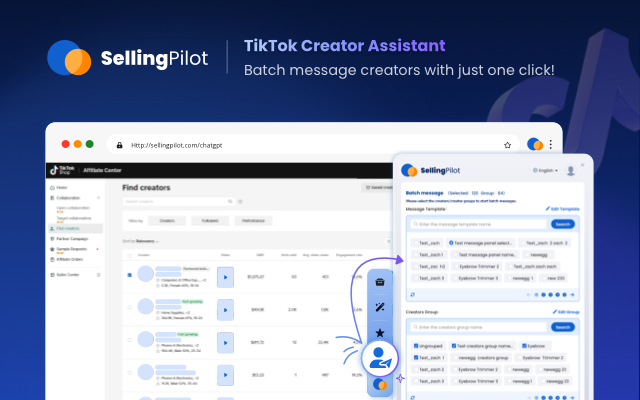The image size is (640, 400).
Task: Play the fourth creator's video thumbnail
Action: coord(225,375)
